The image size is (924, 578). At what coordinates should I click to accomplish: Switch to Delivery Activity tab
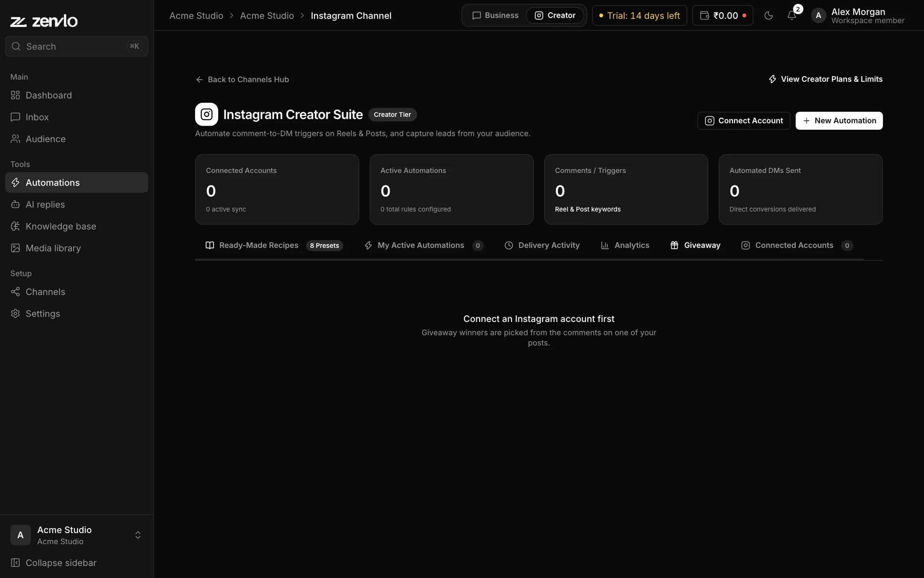542,245
